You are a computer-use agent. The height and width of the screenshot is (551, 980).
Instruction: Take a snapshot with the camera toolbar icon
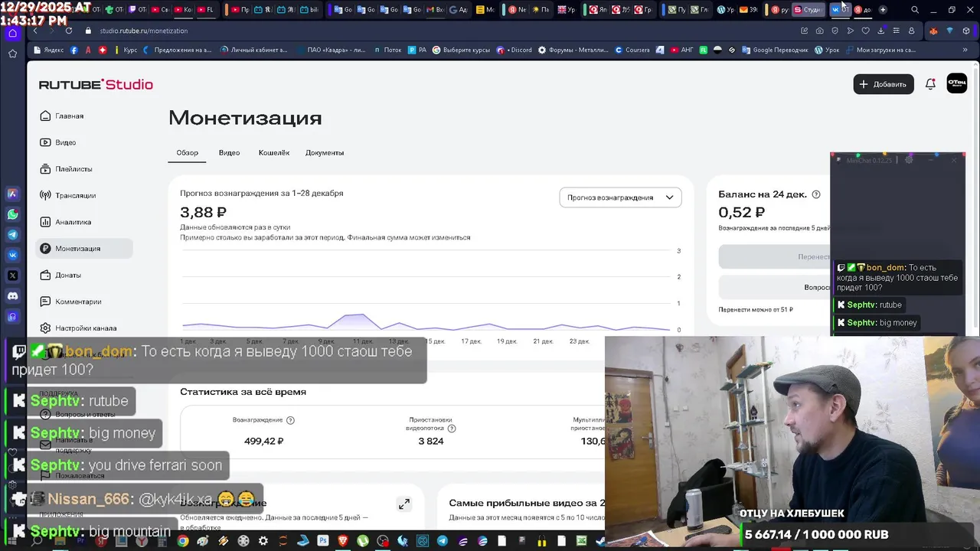click(819, 31)
